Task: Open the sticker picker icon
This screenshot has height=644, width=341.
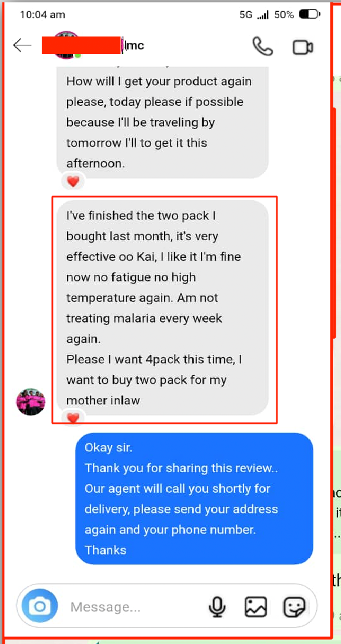Action: [x=294, y=607]
